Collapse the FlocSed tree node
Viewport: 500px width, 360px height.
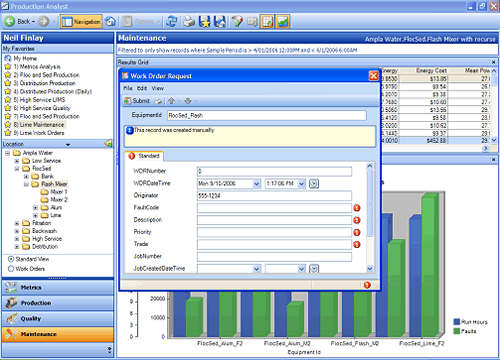tap(17, 169)
